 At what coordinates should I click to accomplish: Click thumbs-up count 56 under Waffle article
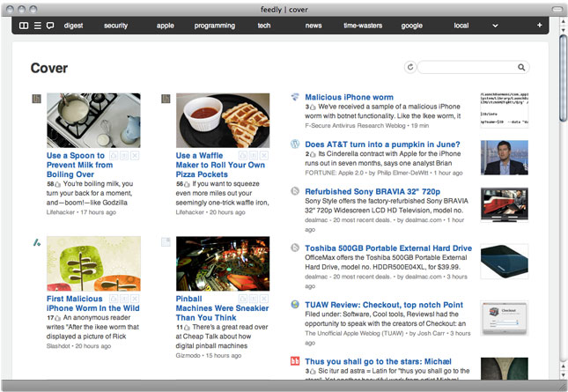coord(183,184)
